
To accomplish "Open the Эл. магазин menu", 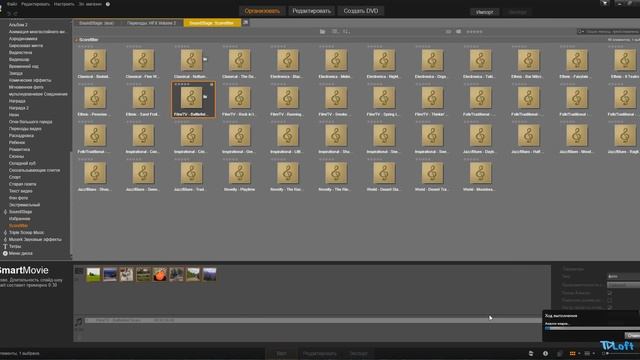I will [90, 4].
